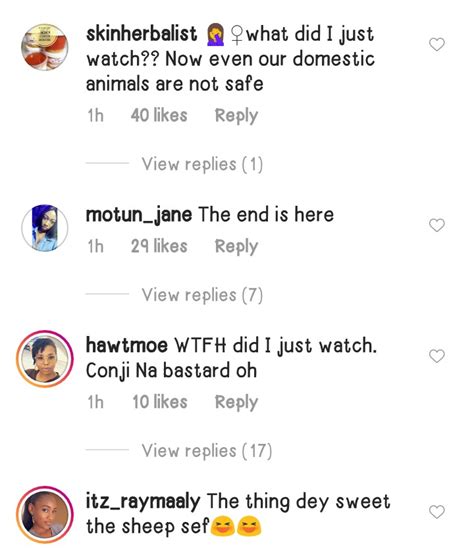Like skinherbalist's comment with heart icon
Screen dimensions: 474x549
point(437,44)
